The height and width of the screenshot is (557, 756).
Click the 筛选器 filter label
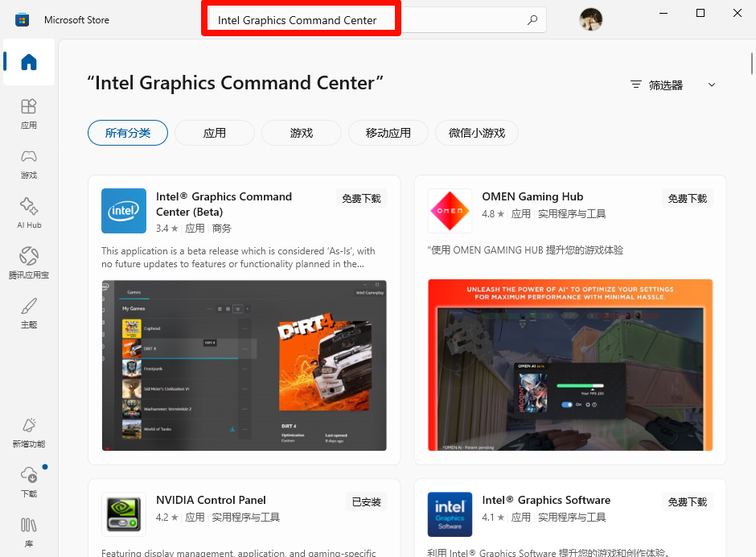click(666, 85)
